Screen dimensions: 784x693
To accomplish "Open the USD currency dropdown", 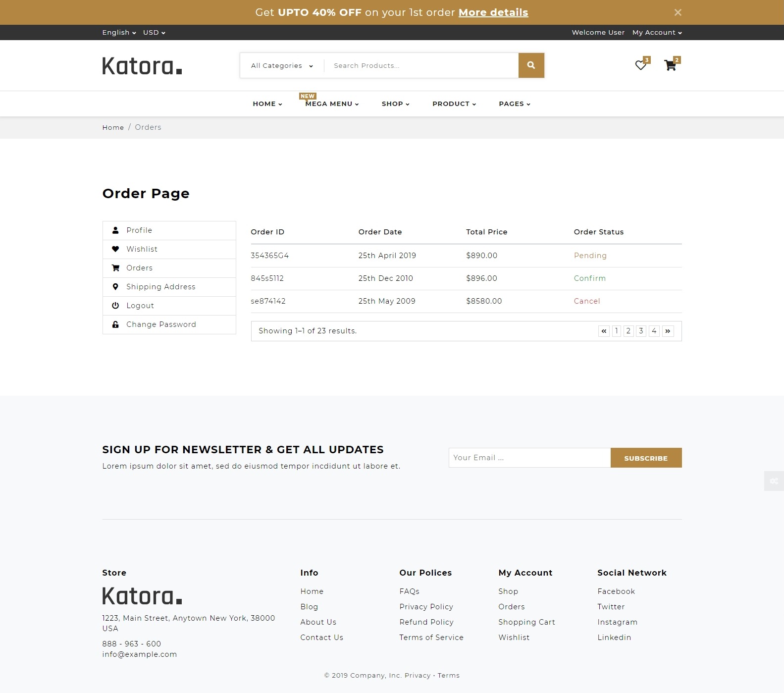I will tap(154, 33).
